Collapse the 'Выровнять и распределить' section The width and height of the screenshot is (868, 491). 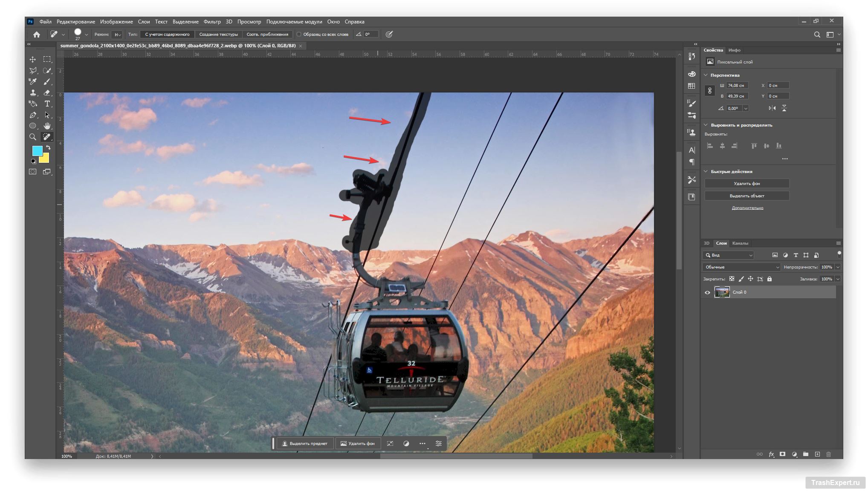click(x=706, y=125)
